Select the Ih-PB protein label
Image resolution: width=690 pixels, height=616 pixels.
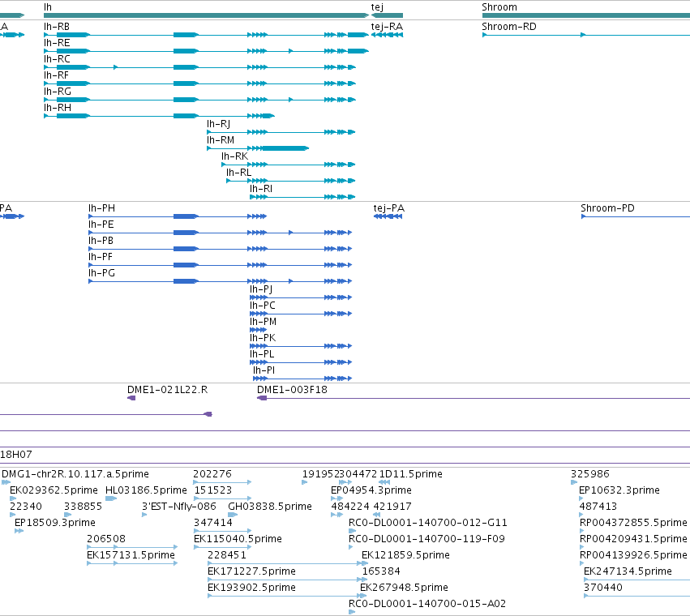pos(101,241)
